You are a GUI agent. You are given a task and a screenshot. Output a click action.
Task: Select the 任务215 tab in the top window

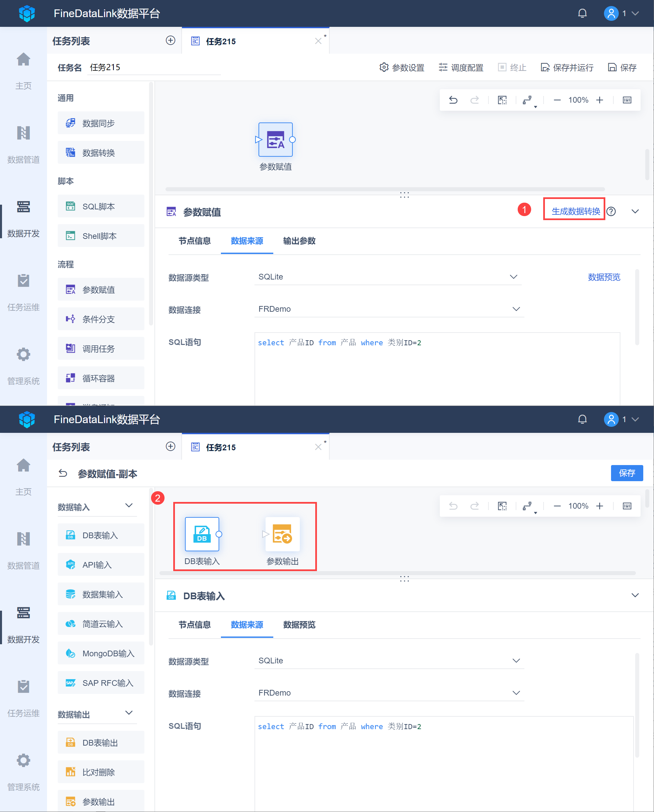255,41
